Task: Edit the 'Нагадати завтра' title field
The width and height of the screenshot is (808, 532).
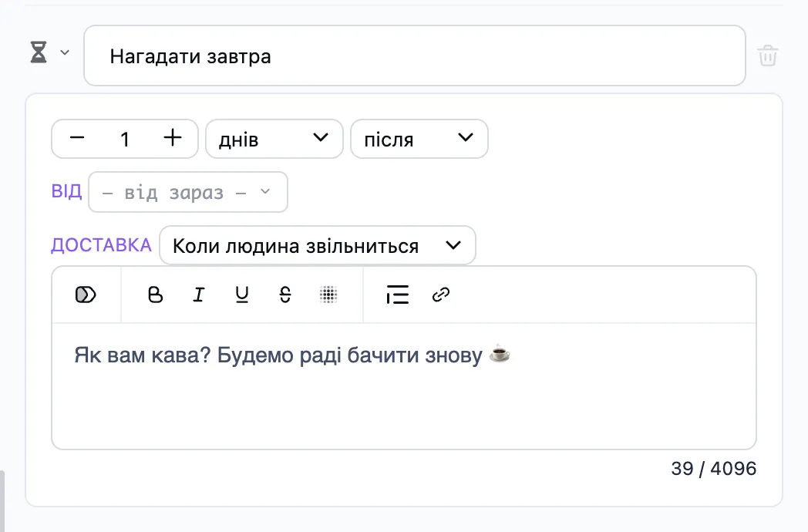Action: [x=414, y=56]
